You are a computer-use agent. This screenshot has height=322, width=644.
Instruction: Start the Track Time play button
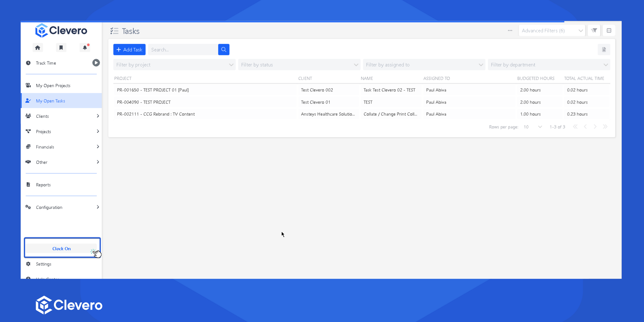click(96, 63)
